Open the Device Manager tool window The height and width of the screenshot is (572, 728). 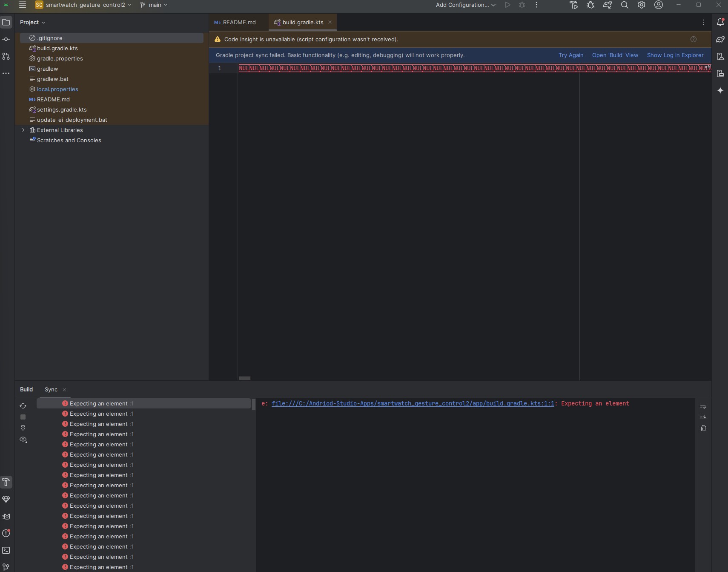click(x=720, y=56)
